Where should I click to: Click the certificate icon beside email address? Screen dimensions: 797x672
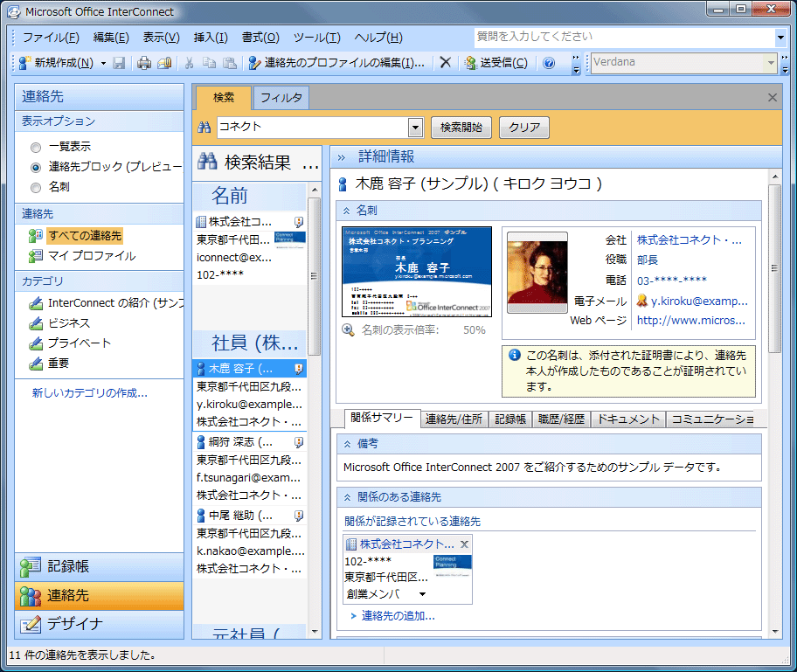(x=642, y=301)
